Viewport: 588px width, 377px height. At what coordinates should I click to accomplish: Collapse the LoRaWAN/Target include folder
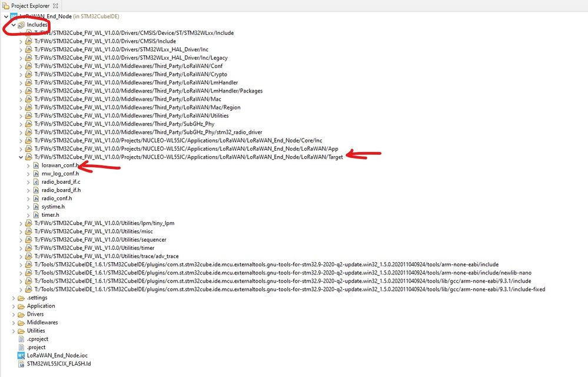click(x=21, y=157)
